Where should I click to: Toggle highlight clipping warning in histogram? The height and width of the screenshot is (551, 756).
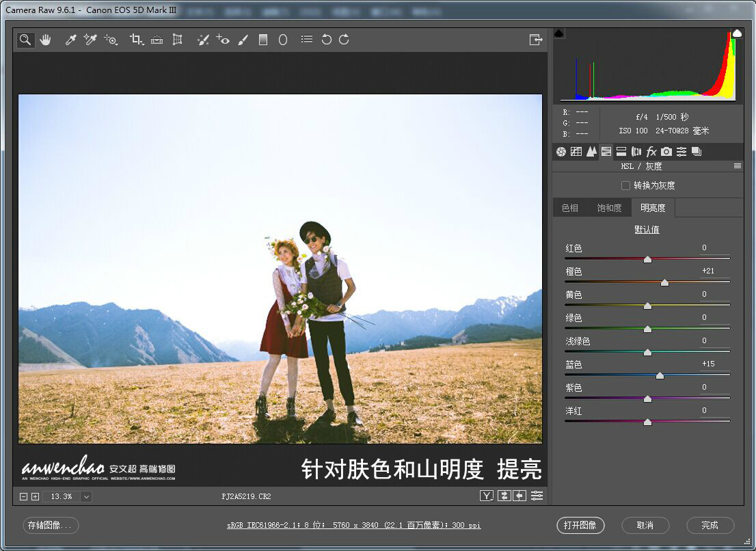[x=737, y=33]
